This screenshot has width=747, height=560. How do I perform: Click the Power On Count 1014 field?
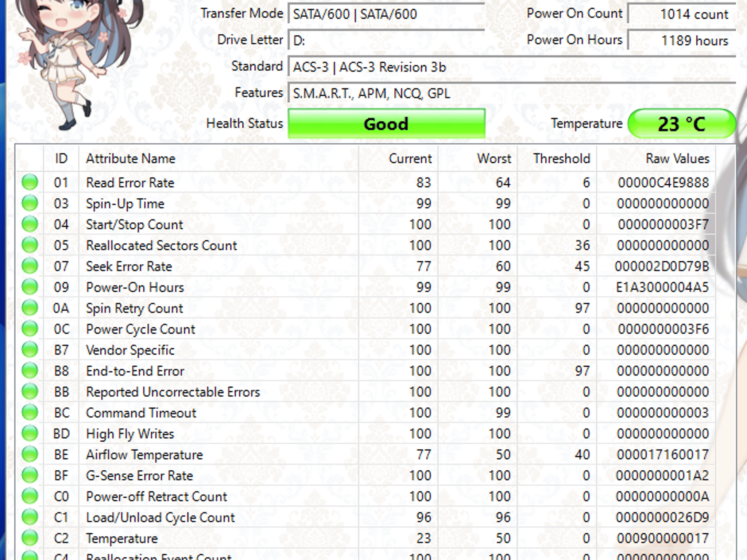click(x=682, y=14)
